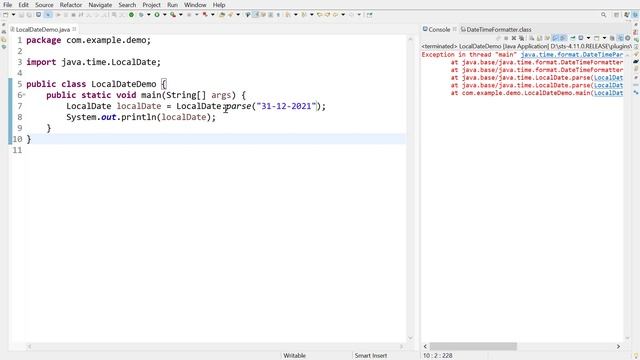640x360 pixels.
Task: Open the Back history dropdown arrow
Action: tap(343, 15)
